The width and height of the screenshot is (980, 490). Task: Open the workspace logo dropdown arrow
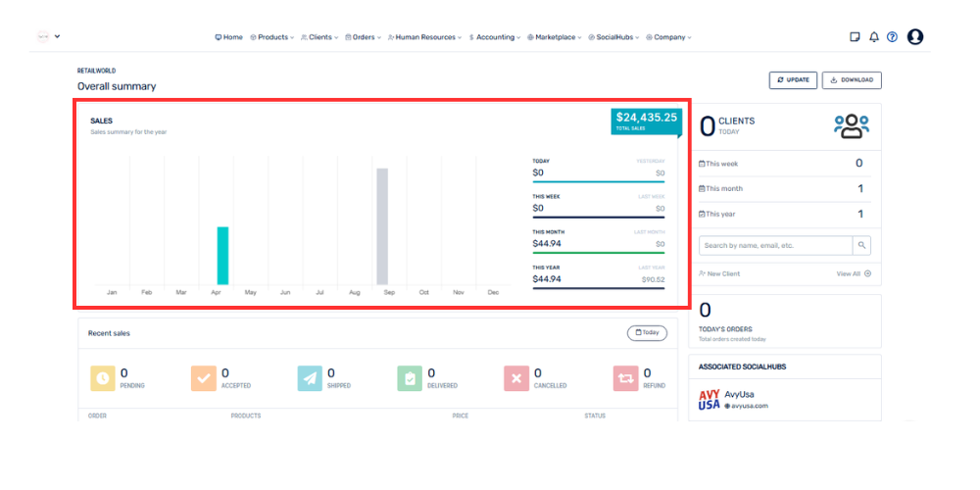tap(57, 37)
